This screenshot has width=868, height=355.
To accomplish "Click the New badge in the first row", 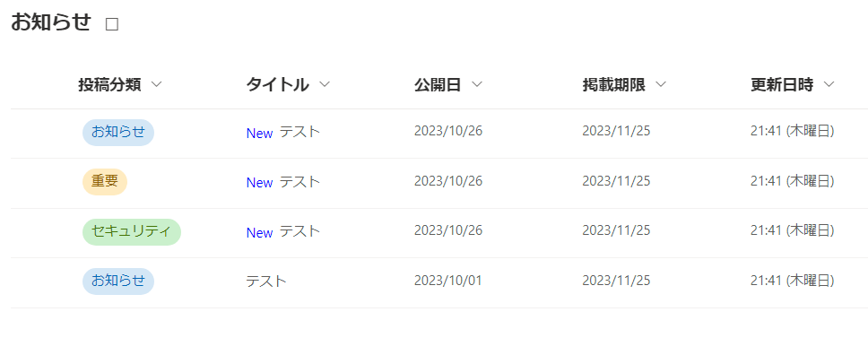I will point(260,133).
